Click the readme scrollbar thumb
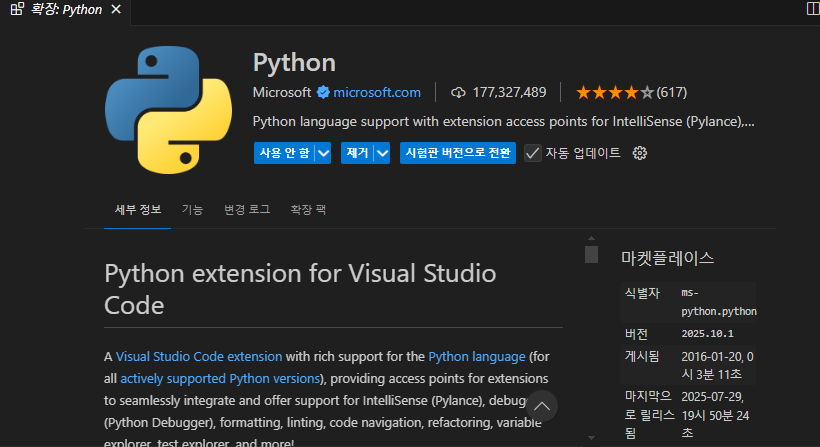 tap(591, 255)
